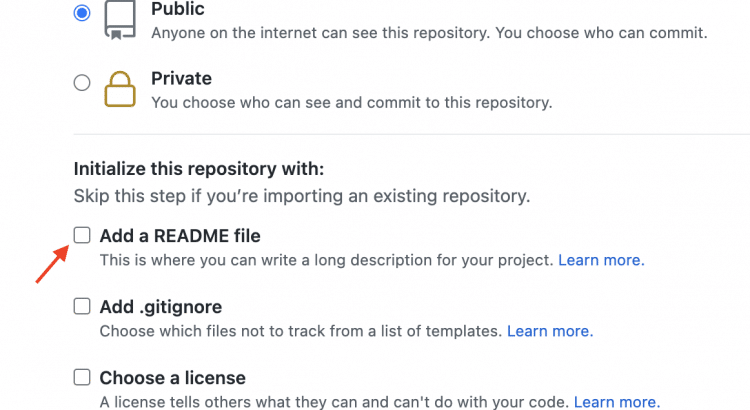Click the Skip this step hint text

pyautogui.click(x=301, y=194)
